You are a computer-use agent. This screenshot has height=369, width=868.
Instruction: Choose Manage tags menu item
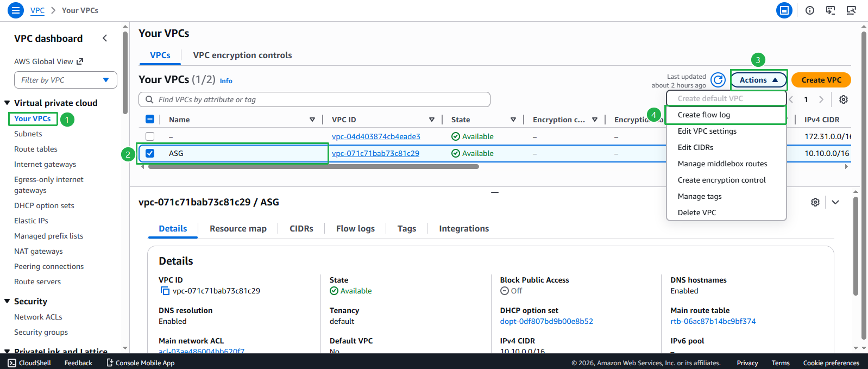click(726, 196)
